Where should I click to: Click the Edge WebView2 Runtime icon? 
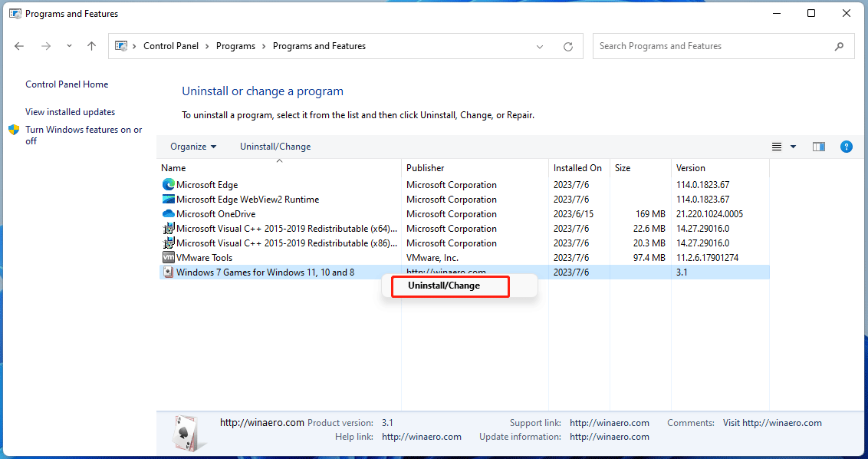168,199
